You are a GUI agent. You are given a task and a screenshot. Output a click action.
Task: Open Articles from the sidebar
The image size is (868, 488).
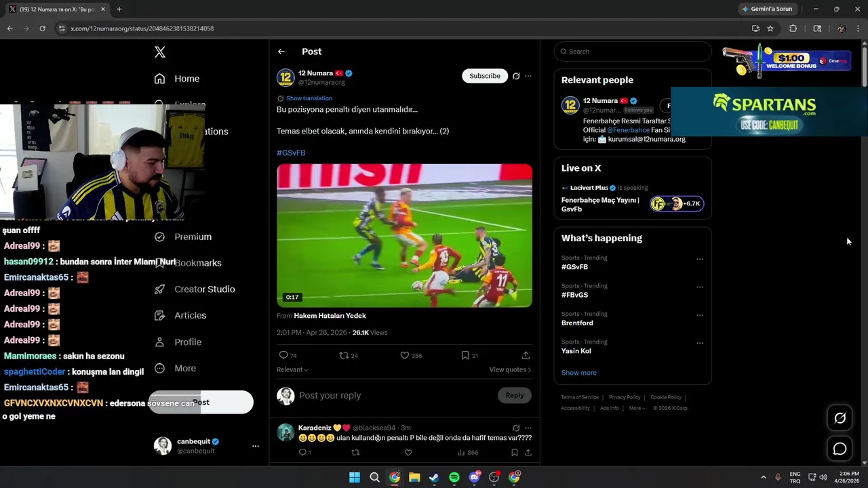[x=180, y=315]
